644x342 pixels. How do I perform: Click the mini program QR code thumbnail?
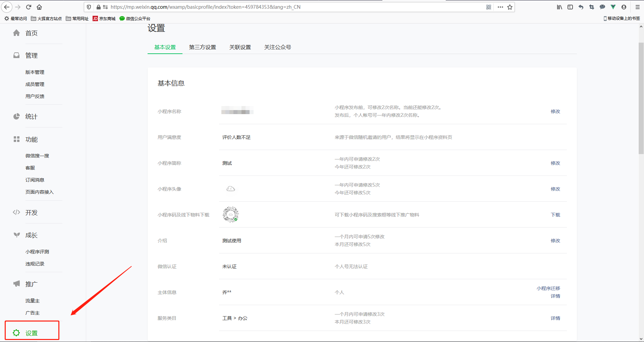231,214
